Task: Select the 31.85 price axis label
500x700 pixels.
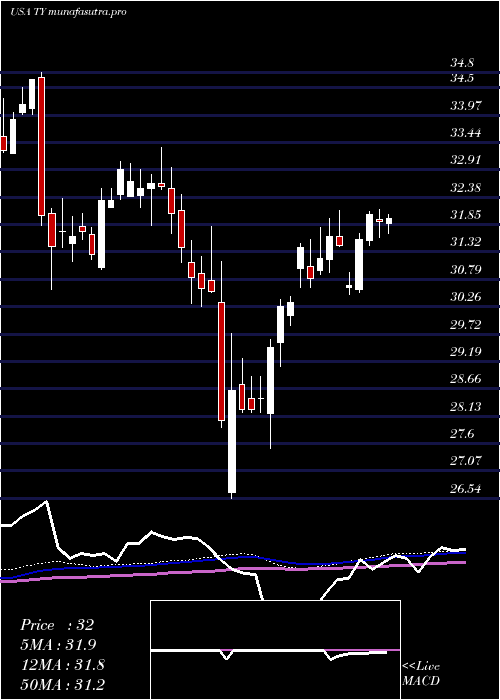Action: (x=467, y=215)
